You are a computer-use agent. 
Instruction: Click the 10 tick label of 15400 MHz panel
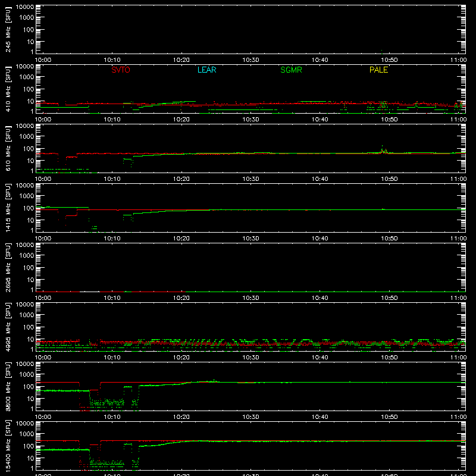(30, 458)
